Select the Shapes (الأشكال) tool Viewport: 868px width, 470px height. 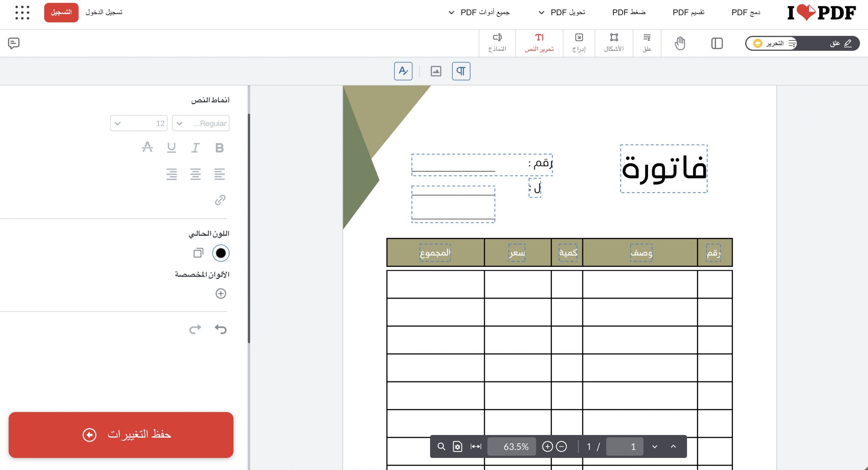point(614,43)
